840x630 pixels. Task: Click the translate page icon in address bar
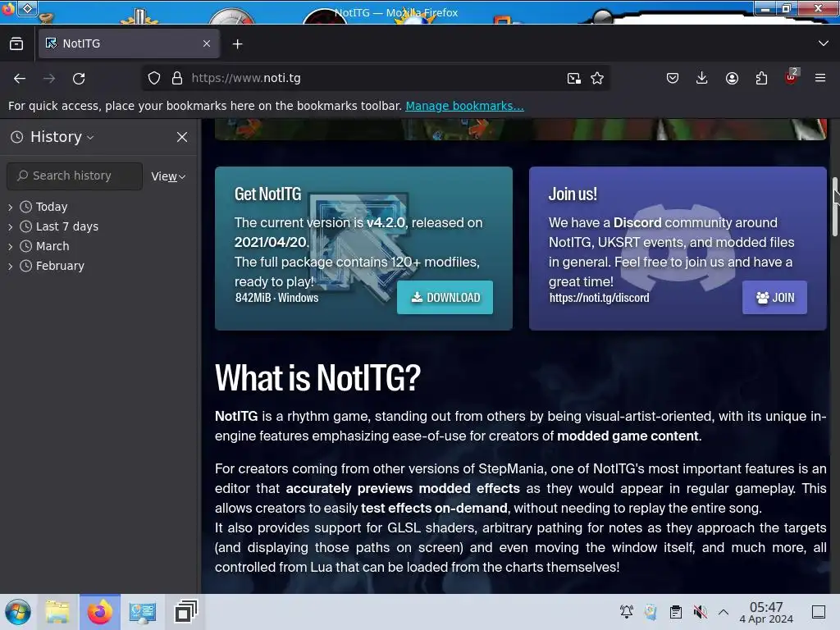[x=573, y=79]
